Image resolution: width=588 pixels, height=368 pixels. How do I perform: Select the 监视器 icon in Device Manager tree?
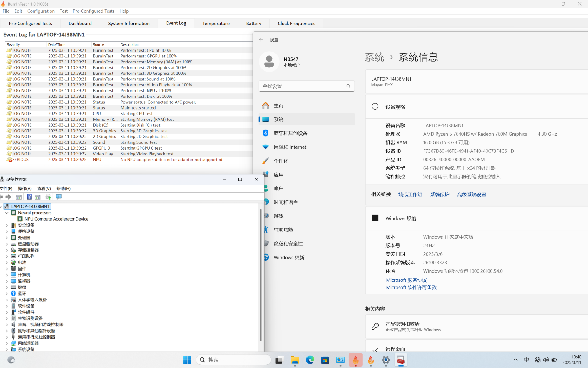[x=14, y=281]
